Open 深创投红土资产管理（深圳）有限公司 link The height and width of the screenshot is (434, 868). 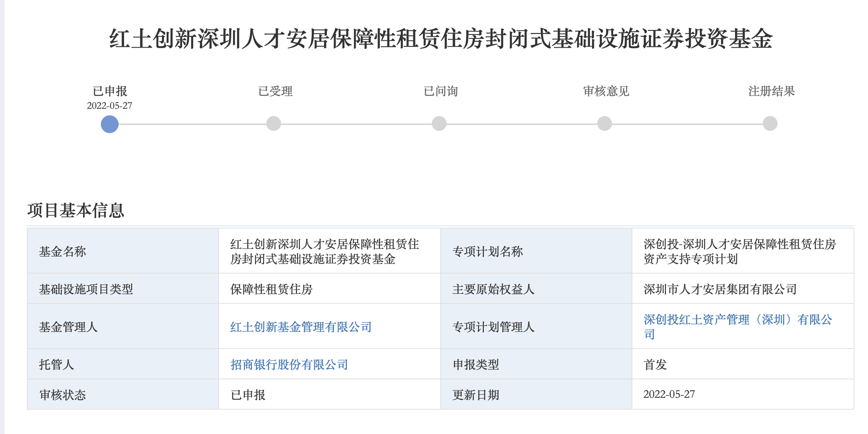point(737,320)
